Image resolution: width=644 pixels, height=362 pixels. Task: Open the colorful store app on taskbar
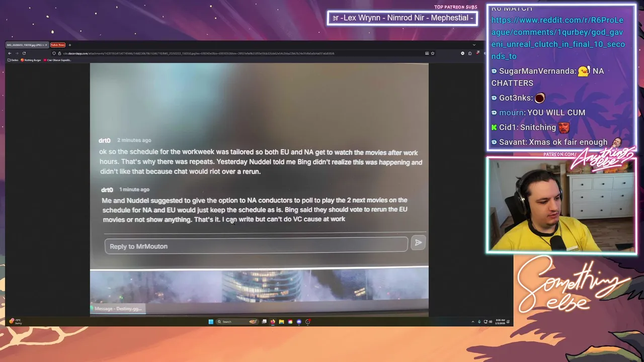(x=290, y=322)
